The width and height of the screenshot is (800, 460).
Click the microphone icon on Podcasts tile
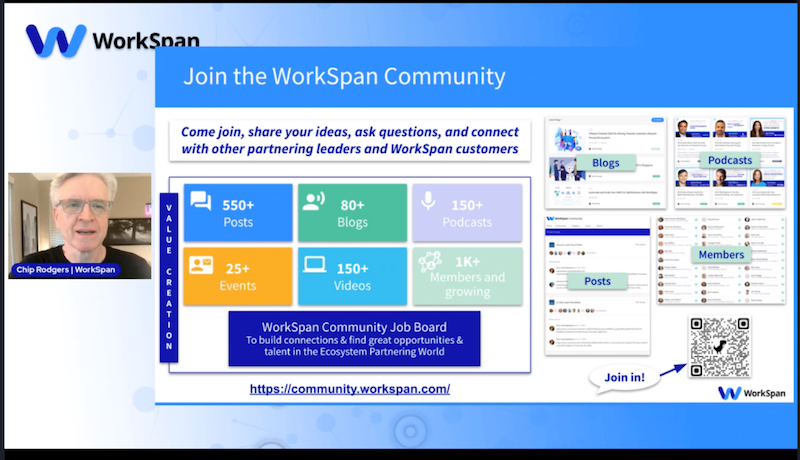429,201
